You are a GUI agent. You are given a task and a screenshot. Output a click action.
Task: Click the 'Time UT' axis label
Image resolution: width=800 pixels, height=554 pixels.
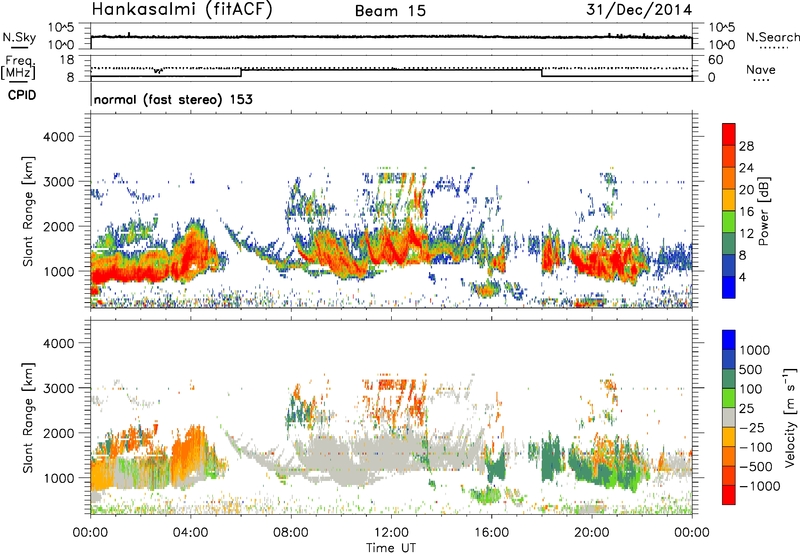pos(391,548)
